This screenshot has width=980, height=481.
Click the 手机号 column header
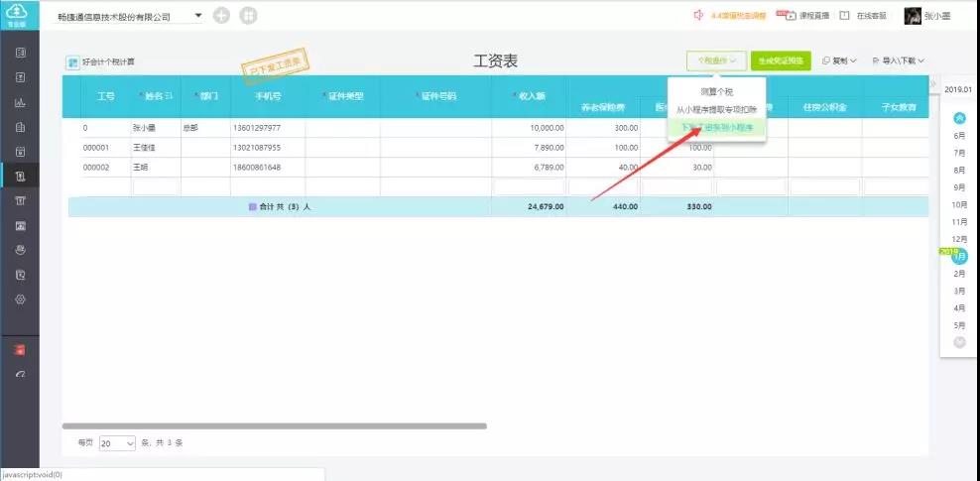click(268, 96)
